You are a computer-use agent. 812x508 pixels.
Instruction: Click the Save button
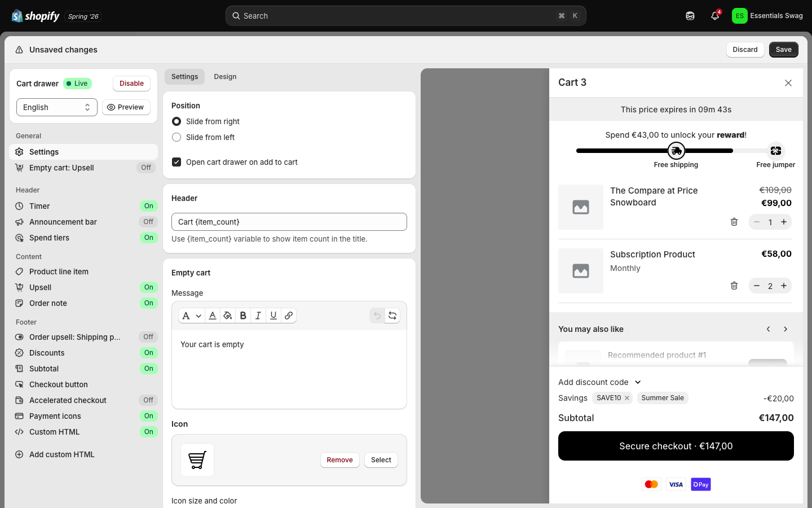[x=783, y=50]
